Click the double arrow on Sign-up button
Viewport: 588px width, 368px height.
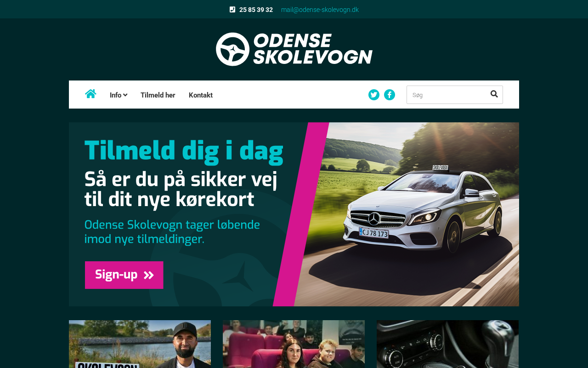(149, 275)
